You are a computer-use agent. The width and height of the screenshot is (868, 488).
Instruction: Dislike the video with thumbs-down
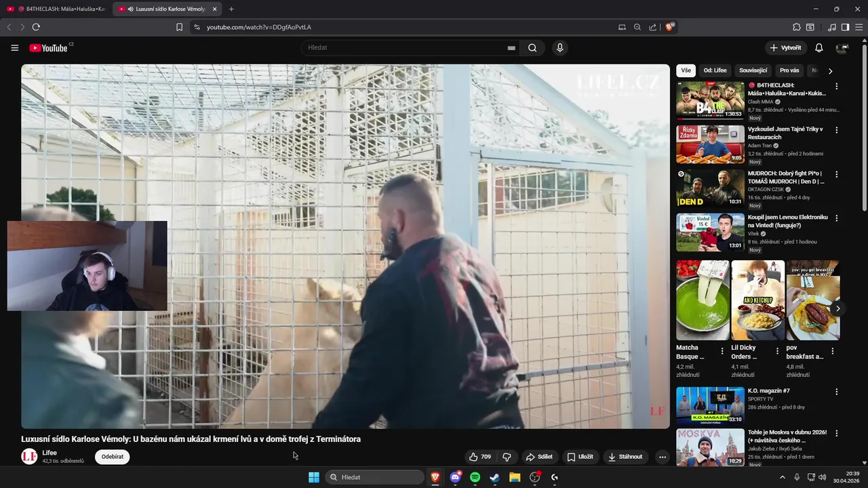(x=507, y=457)
